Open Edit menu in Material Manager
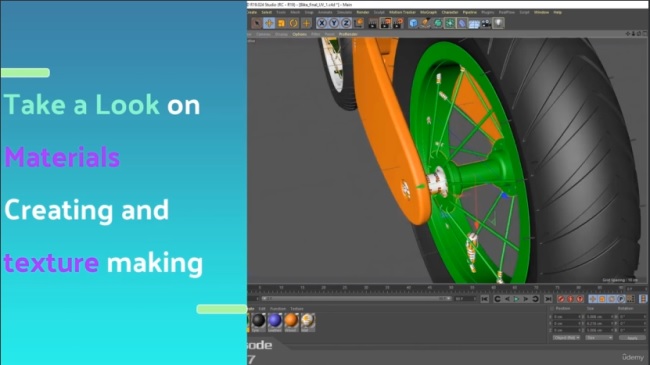The image size is (650, 365). coord(262,309)
